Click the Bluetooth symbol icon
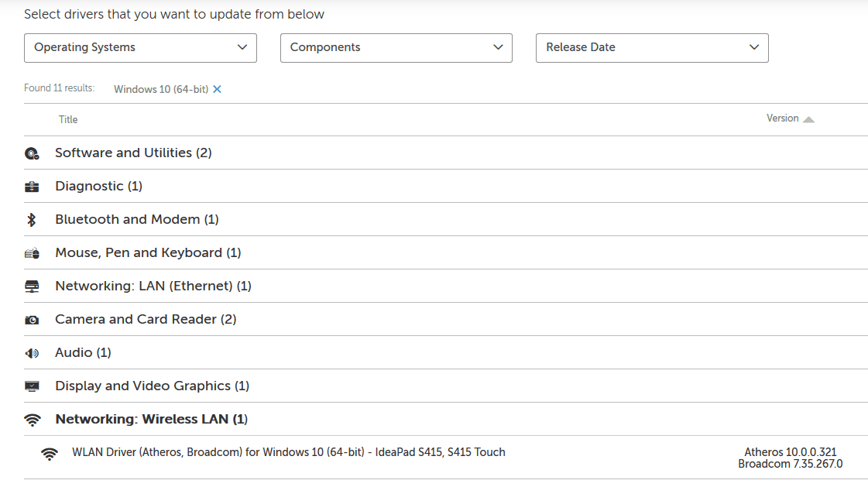 point(32,220)
